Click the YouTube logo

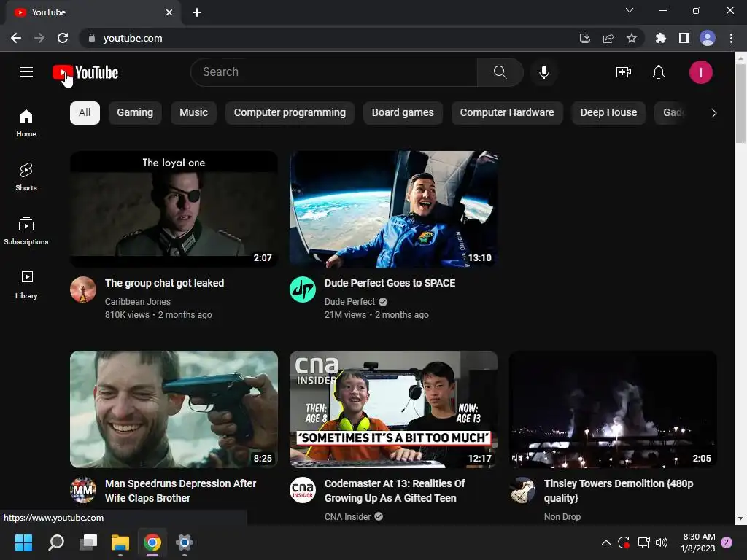click(85, 73)
